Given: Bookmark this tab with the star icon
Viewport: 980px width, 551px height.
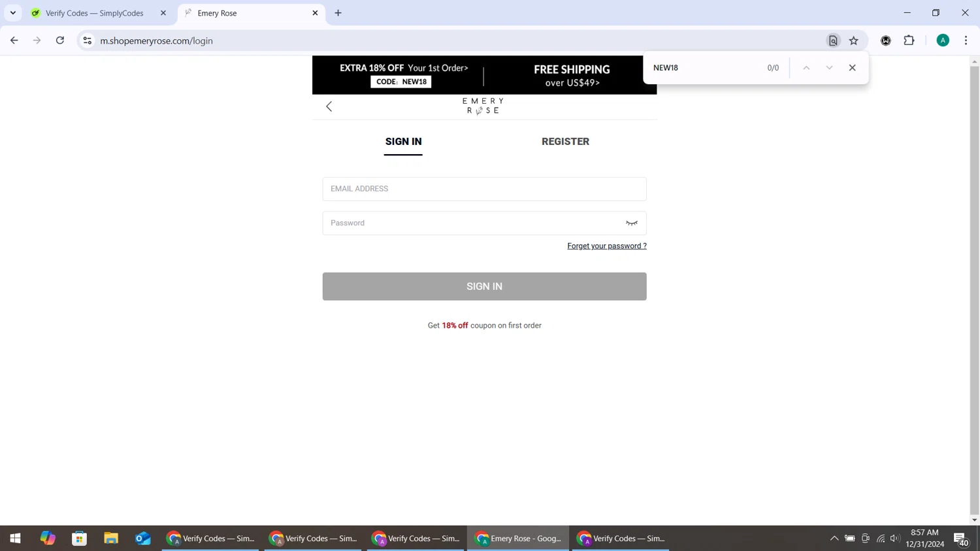Looking at the screenshot, I should click(x=854, y=40).
